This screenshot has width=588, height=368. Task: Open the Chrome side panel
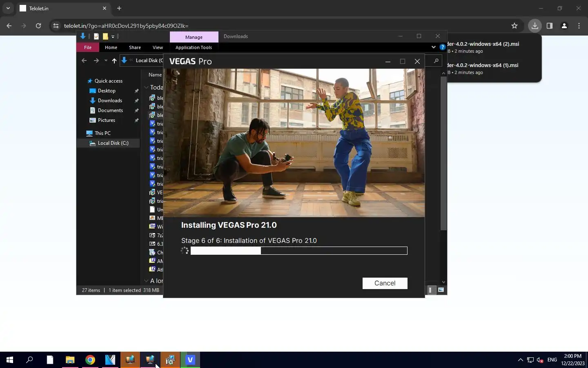click(x=550, y=26)
